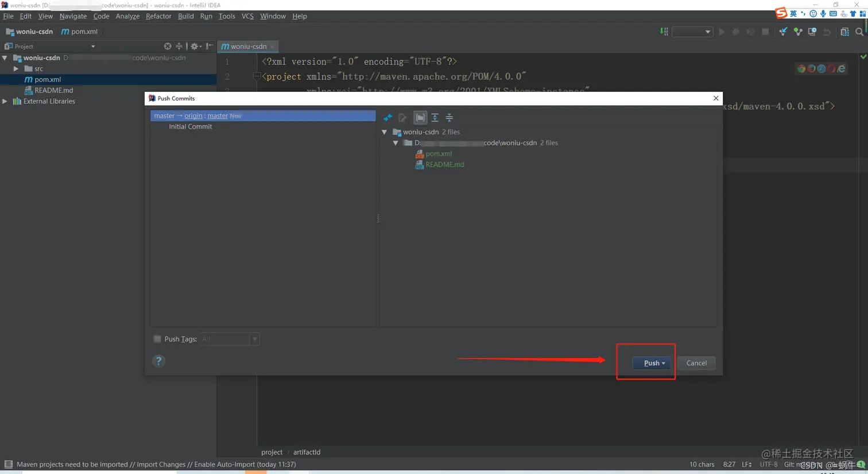Open the Navigate menu
Viewport: 868px width, 474px height.
coord(73,16)
